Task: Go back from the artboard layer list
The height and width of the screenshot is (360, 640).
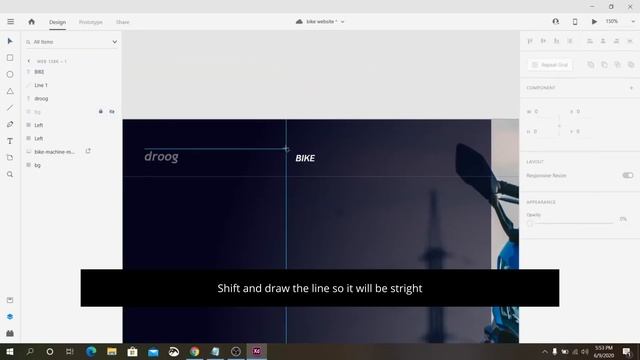Action: point(29,61)
